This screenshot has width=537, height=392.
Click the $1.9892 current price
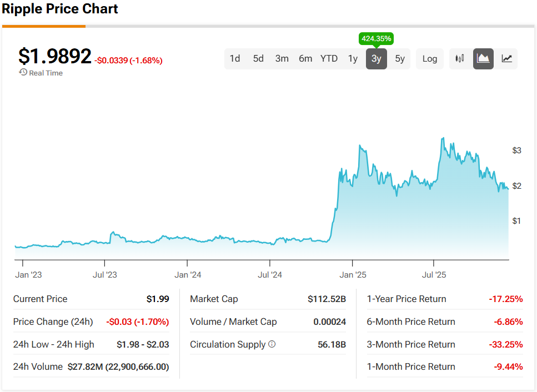coord(54,57)
